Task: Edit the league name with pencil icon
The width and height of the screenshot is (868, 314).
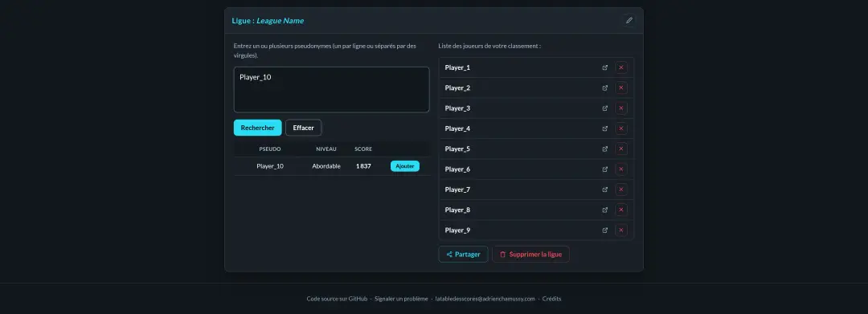Action: [628, 20]
